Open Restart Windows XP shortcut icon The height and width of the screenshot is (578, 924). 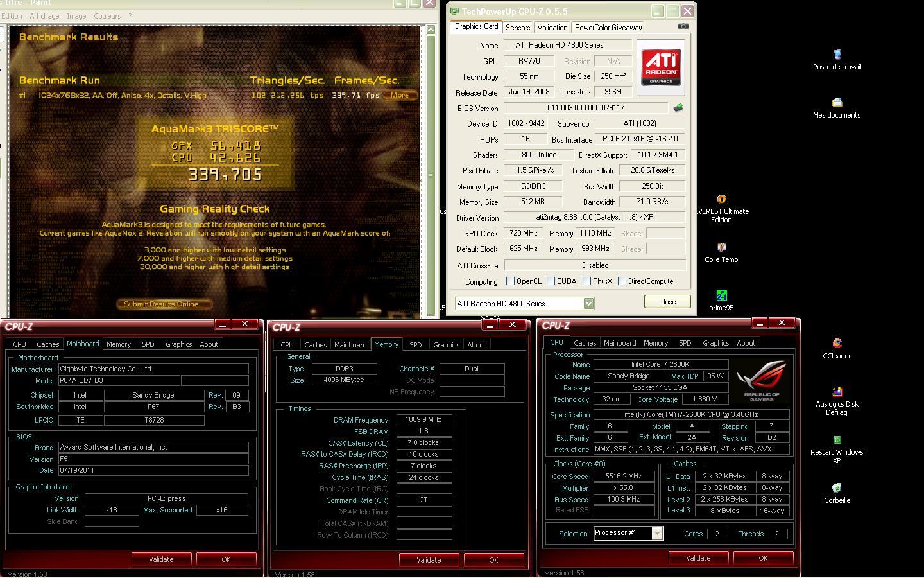click(x=837, y=440)
